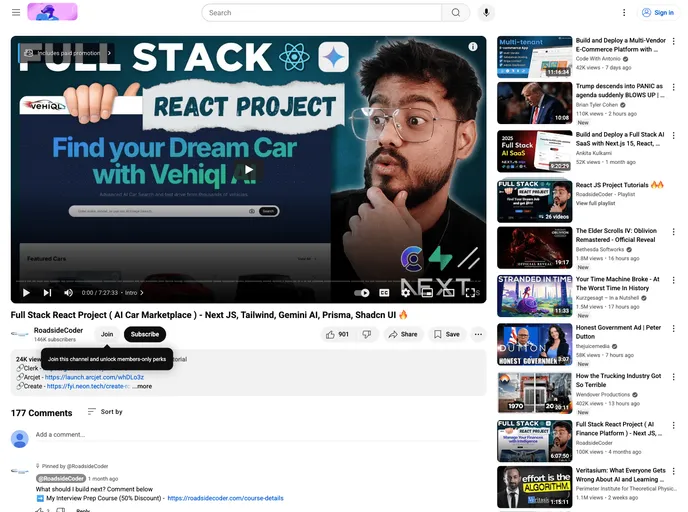Open player settings gear

click(406, 293)
